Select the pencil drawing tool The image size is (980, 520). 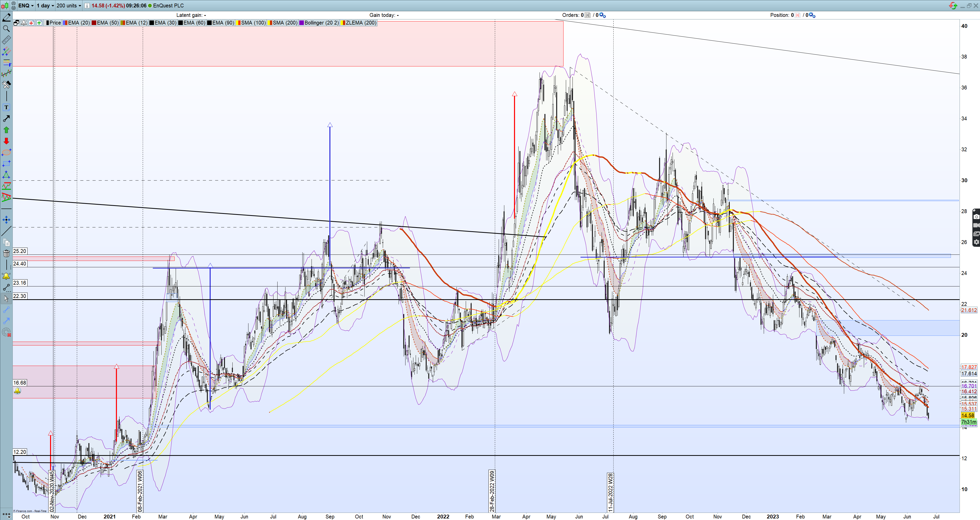pos(6,17)
